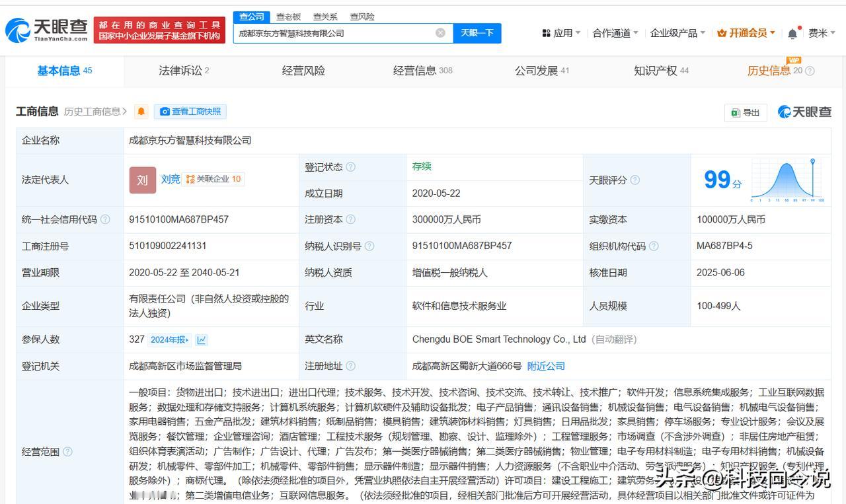846x504 pixels.
Task: Export data with 导出 button
Action: (x=746, y=112)
